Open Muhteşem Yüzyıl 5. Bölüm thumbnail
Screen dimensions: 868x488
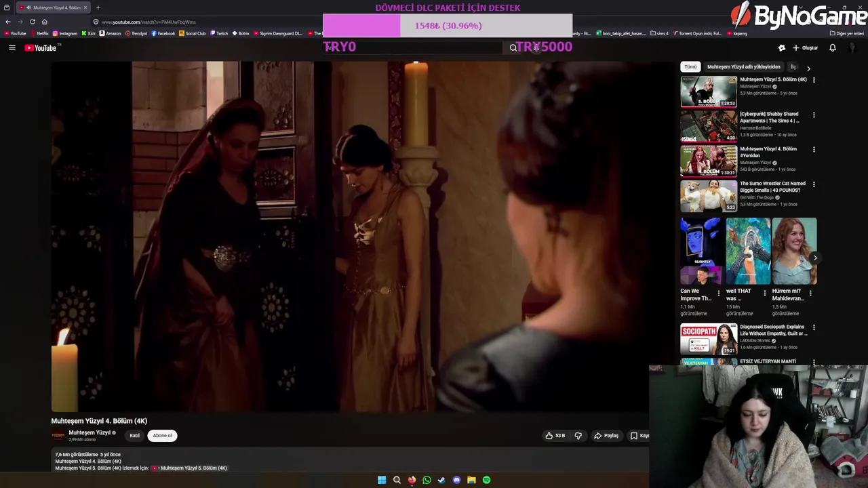click(x=709, y=92)
